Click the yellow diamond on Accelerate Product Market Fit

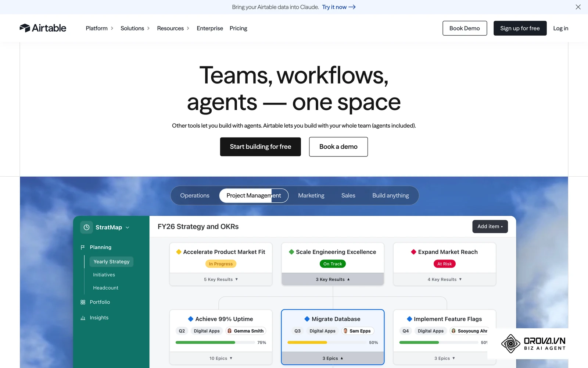coord(179,252)
